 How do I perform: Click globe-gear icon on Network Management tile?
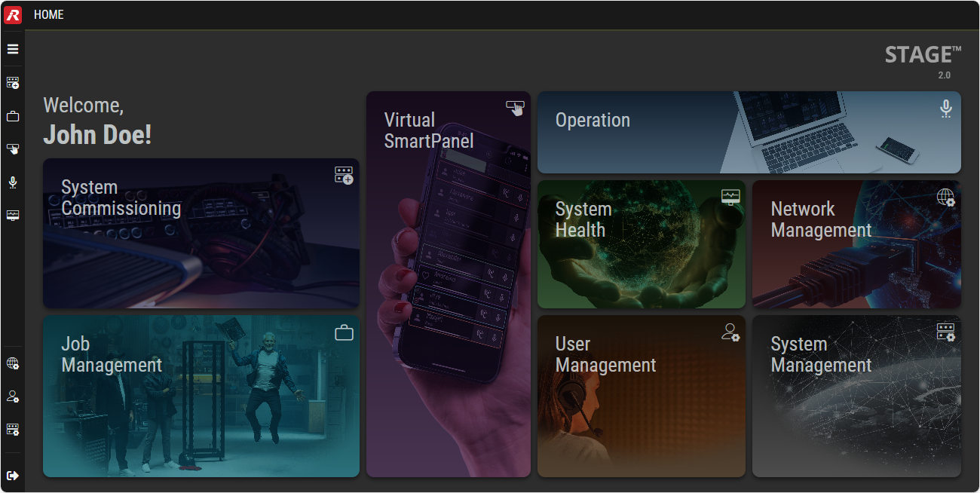946,198
